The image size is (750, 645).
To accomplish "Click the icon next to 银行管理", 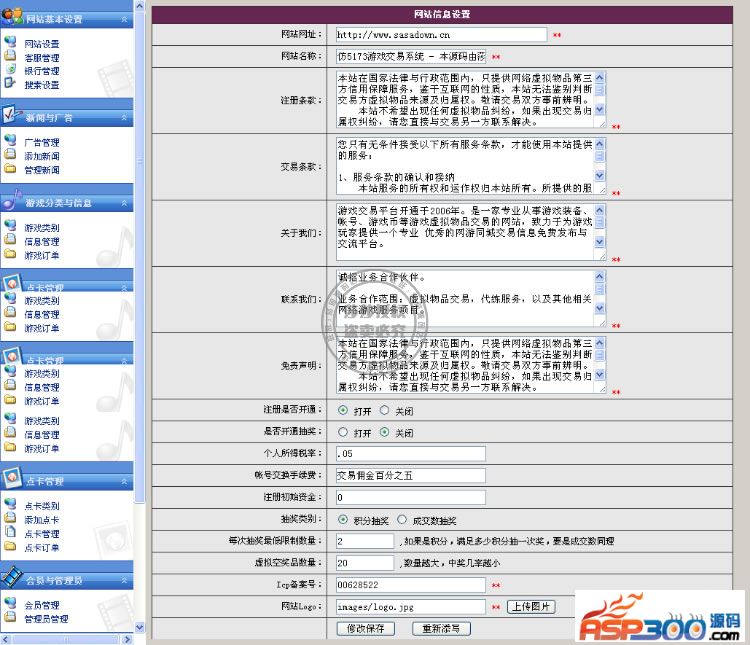I will (x=11, y=69).
